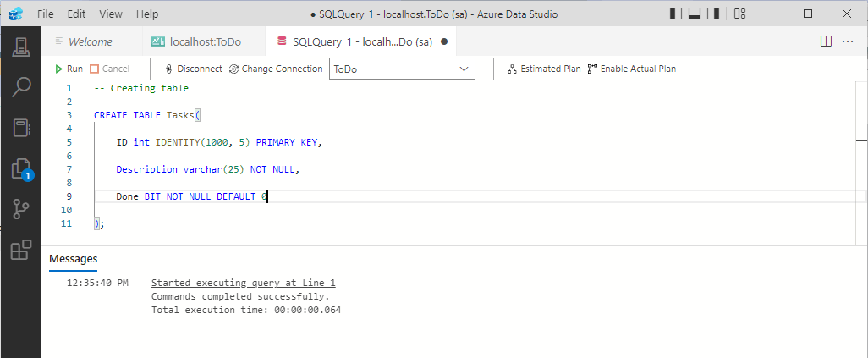Open the Explorer view with badge 1

tap(21, 168)
